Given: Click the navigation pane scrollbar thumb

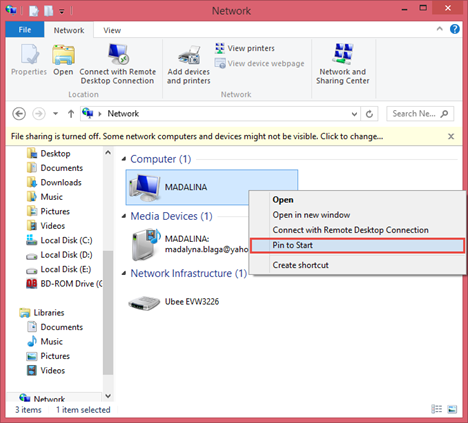Looking at the screenshot, I should [108, 312].
